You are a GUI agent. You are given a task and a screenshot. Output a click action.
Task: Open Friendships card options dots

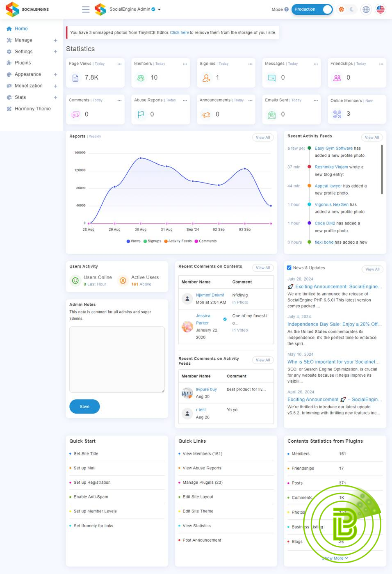(381, 64)
